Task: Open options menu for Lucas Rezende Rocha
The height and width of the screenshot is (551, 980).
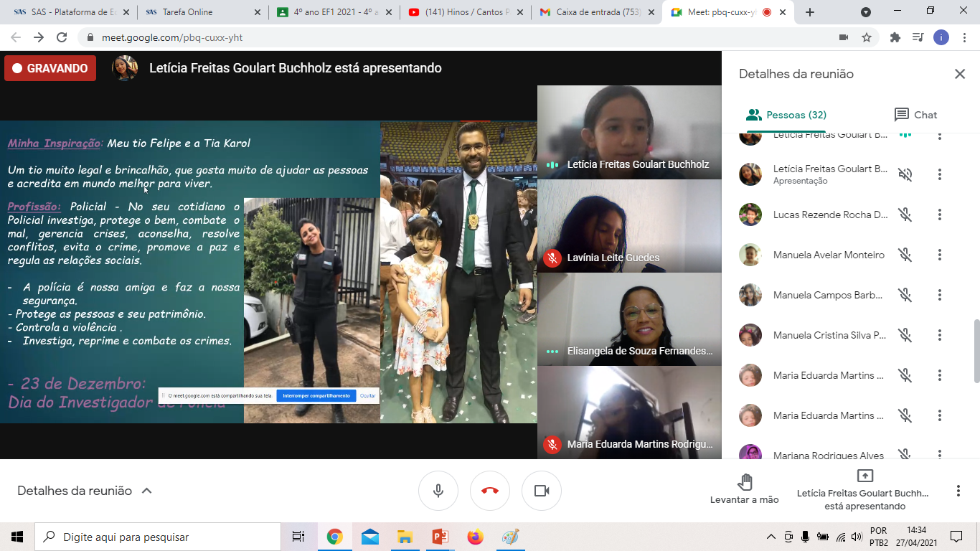Action: point(939,215)
